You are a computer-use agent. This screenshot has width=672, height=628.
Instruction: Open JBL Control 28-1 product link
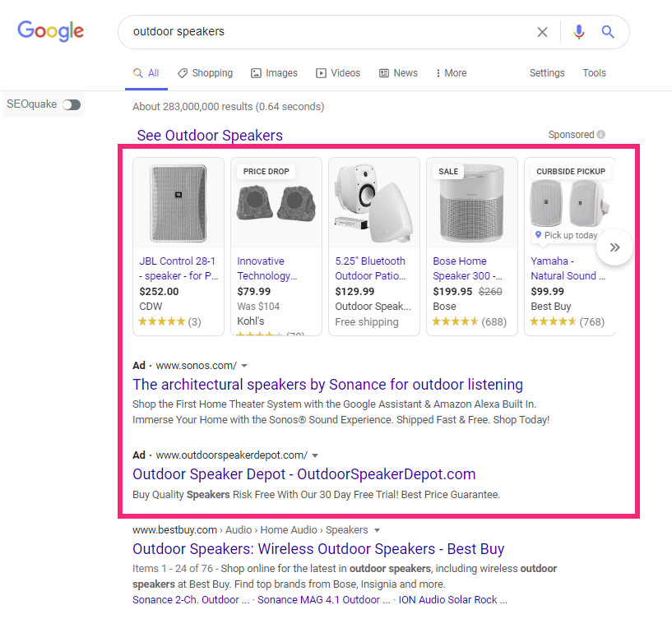click(178, 269)
